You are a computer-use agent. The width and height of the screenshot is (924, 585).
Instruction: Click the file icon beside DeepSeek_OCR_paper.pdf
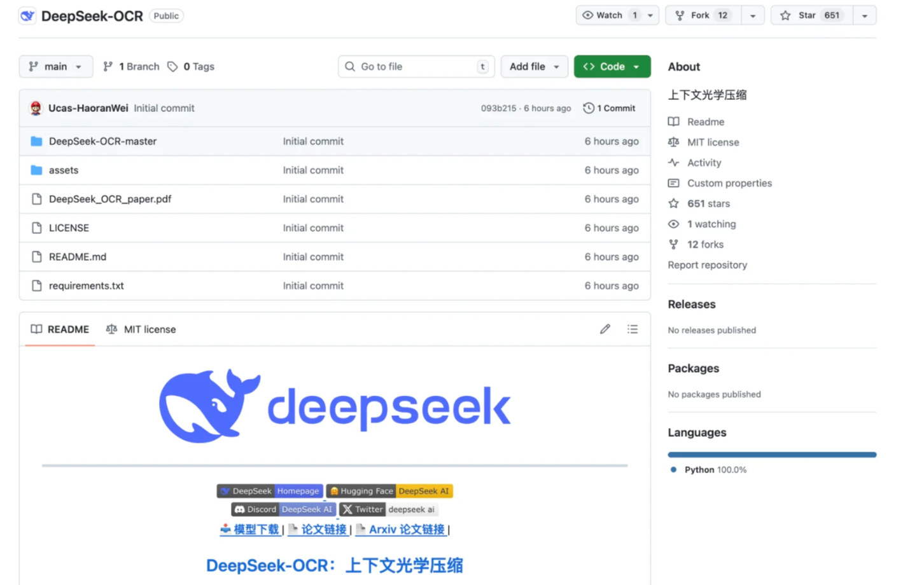[36, 199]
